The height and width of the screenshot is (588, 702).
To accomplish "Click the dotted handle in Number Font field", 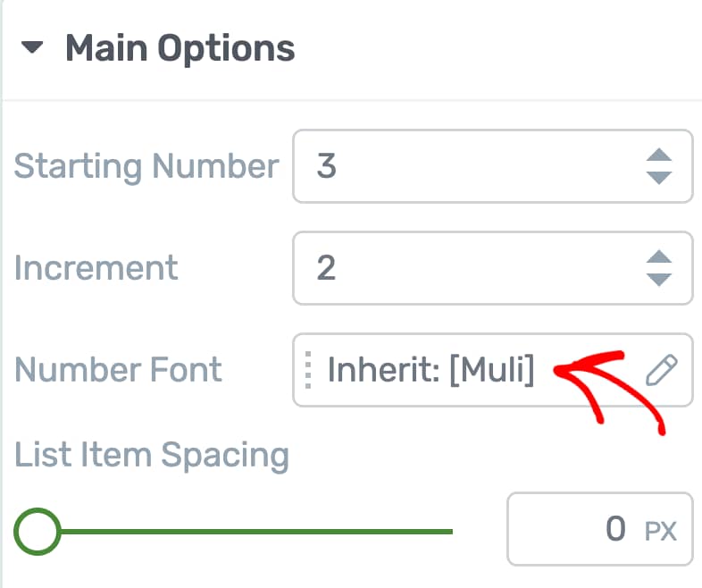I will 308,370.
